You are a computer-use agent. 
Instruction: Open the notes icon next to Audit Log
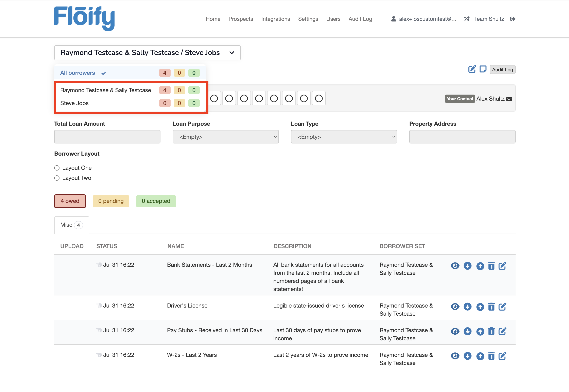coord(483,69)
